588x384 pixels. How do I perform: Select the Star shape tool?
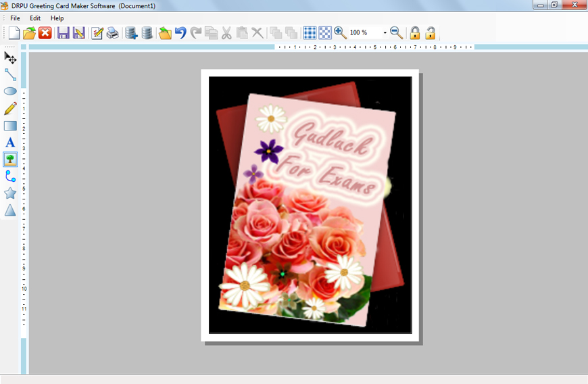[x=10, y=193]
